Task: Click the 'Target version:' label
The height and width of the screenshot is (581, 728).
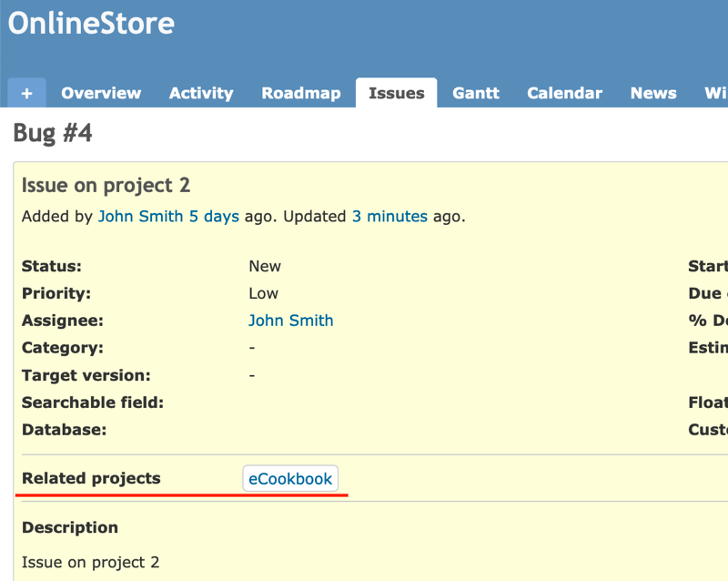Action: pos(86,375)
